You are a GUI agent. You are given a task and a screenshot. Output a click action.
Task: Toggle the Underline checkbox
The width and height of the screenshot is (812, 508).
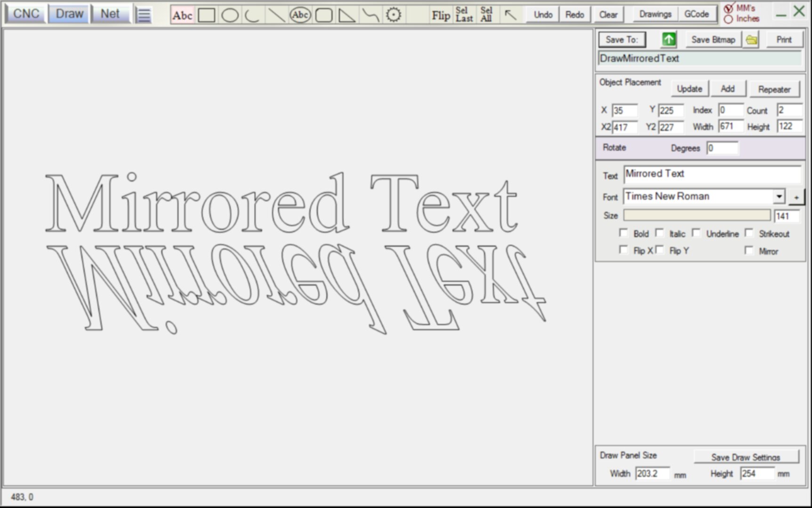pos(696,233)
